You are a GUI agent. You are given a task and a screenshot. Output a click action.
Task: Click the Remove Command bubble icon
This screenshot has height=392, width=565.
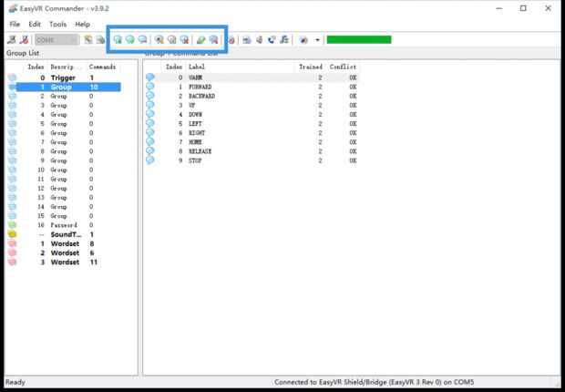142,40
